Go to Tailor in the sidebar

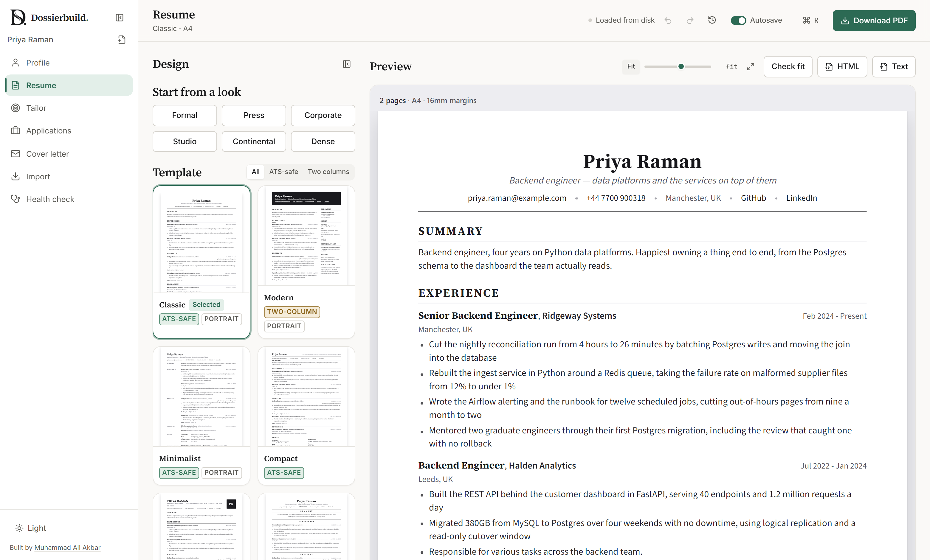coord(69,108)
